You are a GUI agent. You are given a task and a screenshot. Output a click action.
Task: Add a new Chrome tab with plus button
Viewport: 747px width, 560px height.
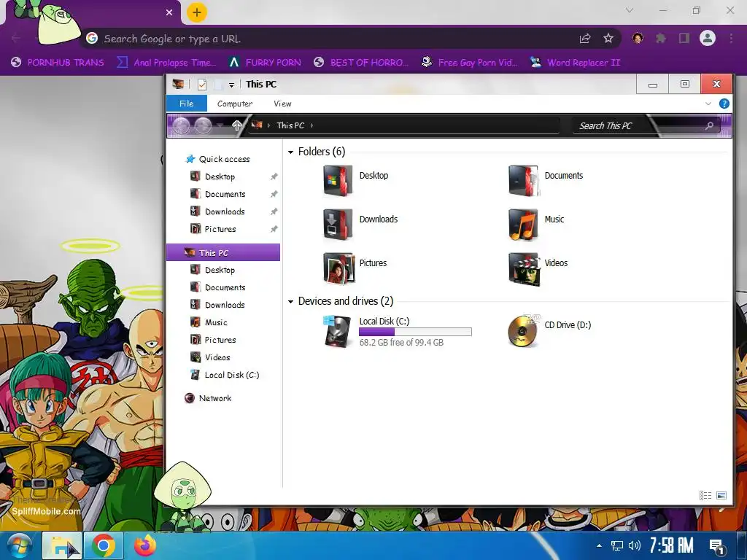[x=197, y=12]
